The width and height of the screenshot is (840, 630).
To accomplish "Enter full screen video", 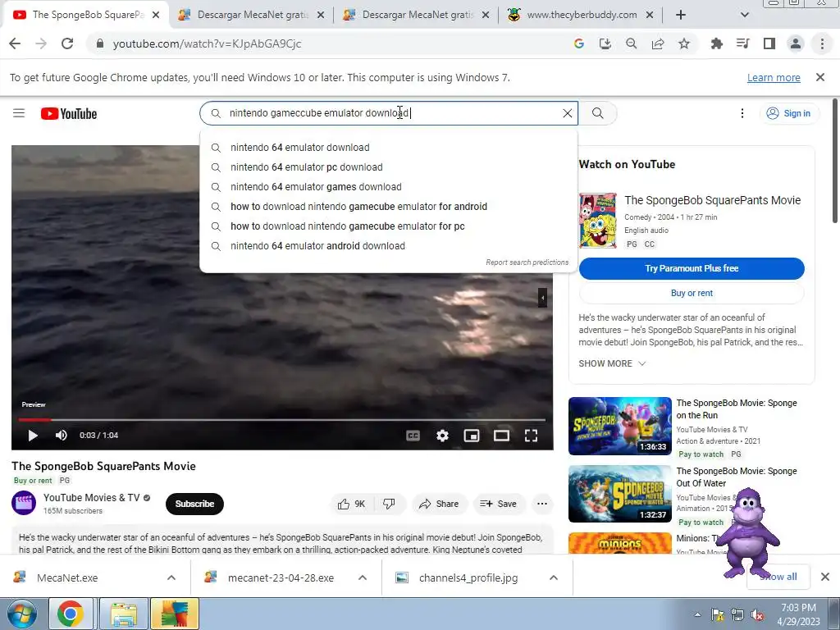I will [x=531, y=436].
